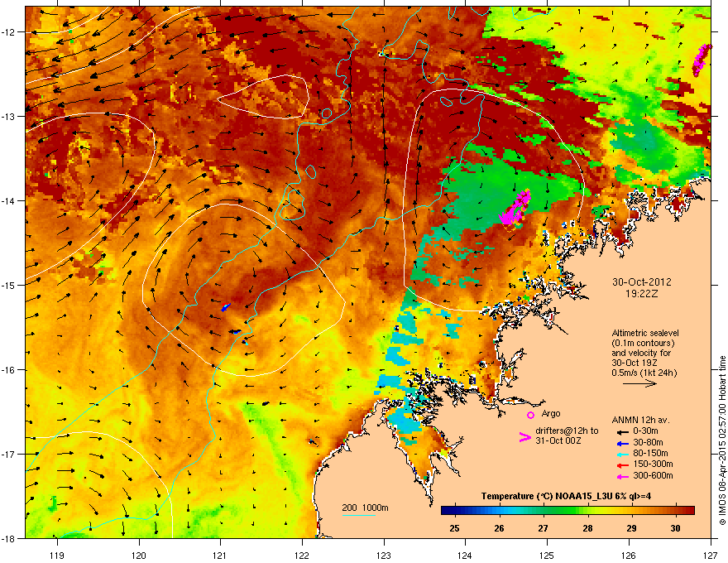728x563 pixels.
Task: Click the '0.5m/s (1kt 24h)' text
Action: pyautogui.click(x=644, y=373)
